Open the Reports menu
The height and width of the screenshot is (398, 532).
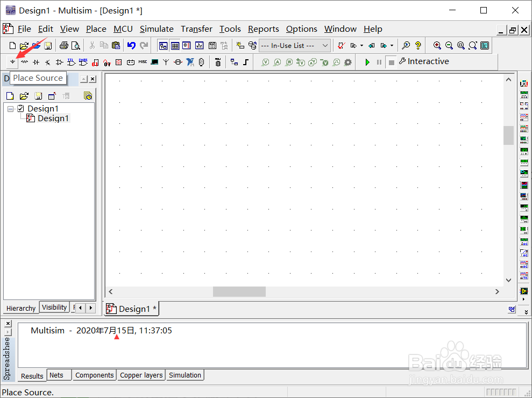[264, 29]
